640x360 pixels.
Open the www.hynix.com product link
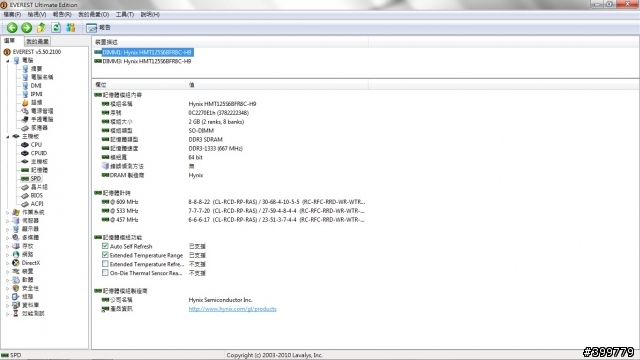[232, 309]
